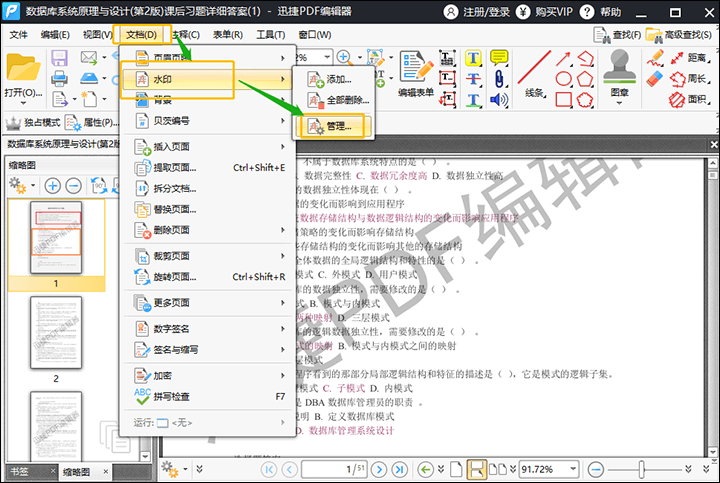The height and width of the screenshot is (483, 720).
Task: Switch to two-page facing layout
Action: point(498,469)
